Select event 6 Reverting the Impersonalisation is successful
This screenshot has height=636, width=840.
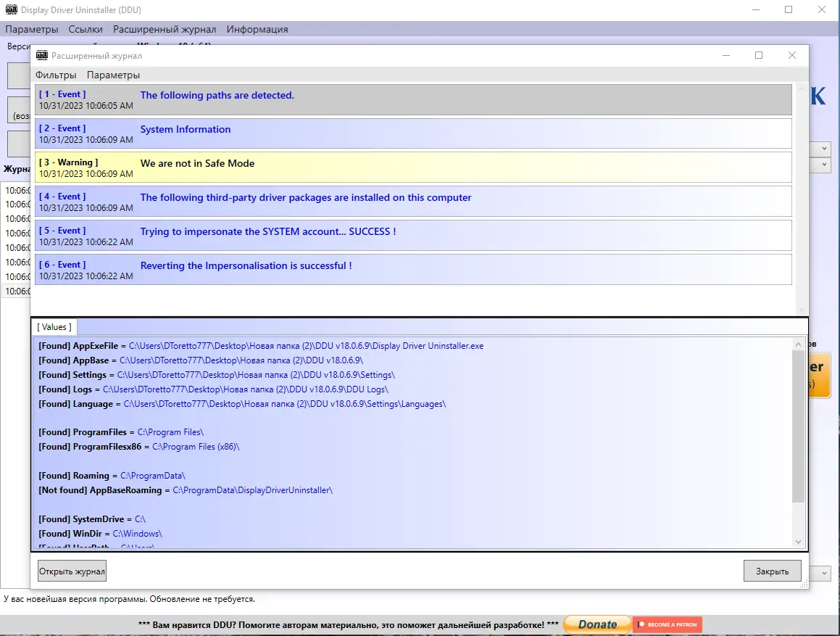(413, 270)
